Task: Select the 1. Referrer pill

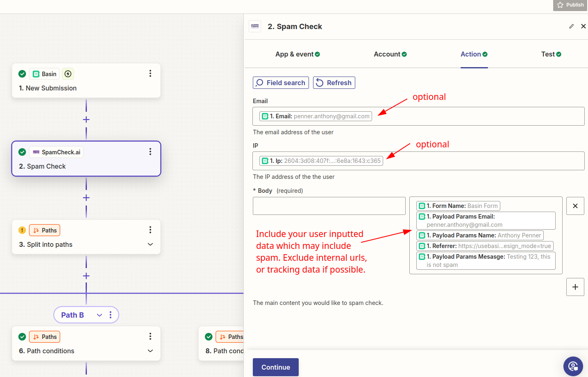Action: point(485,246)
